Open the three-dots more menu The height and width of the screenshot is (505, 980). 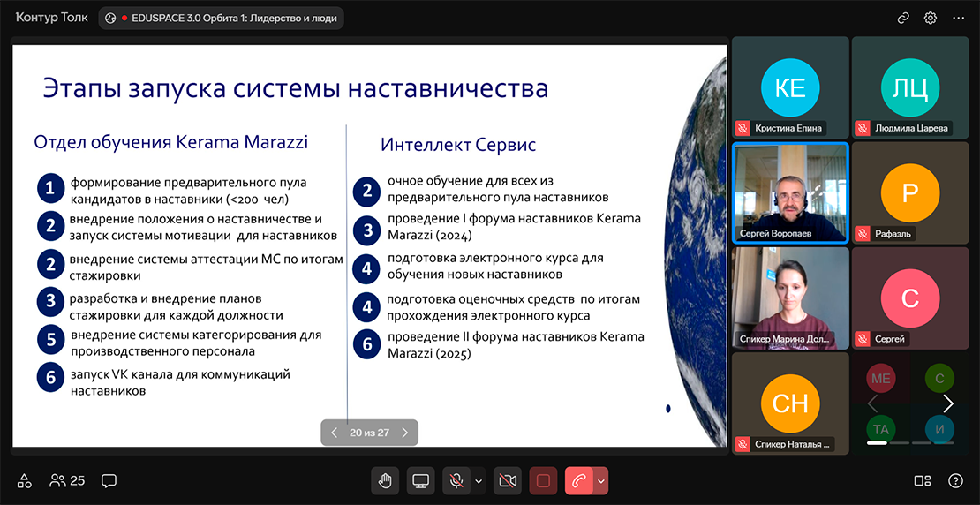click(x=958, y=19)
